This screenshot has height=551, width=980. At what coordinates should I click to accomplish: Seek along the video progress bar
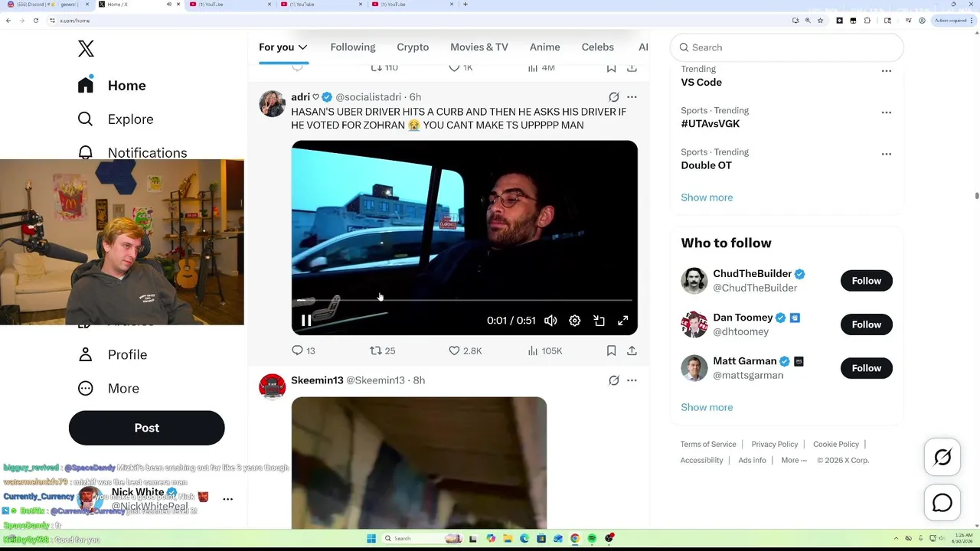pyautogui.click(x=464, y=301)
